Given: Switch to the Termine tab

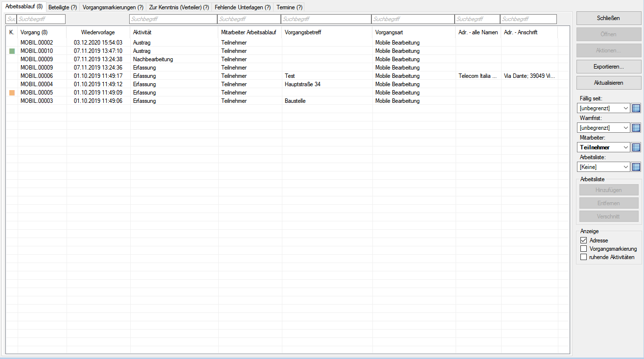Looking at the screenshot, I should (289, 7).
